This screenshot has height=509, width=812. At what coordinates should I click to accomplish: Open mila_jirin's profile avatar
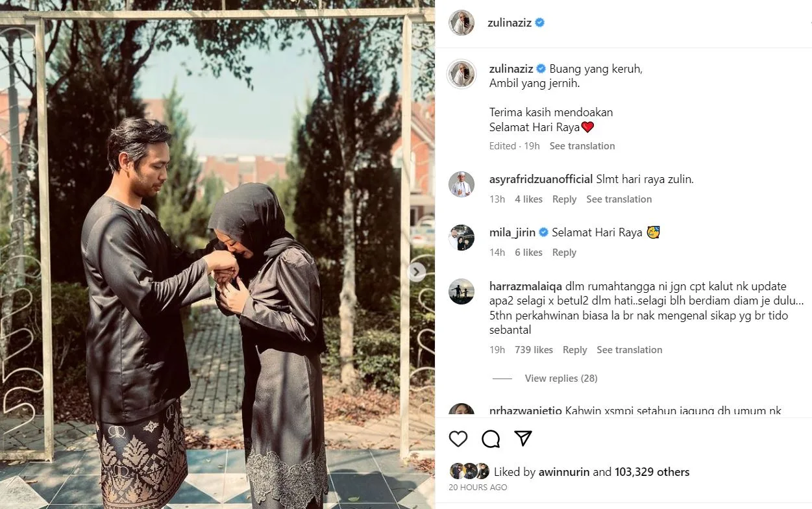461,238
